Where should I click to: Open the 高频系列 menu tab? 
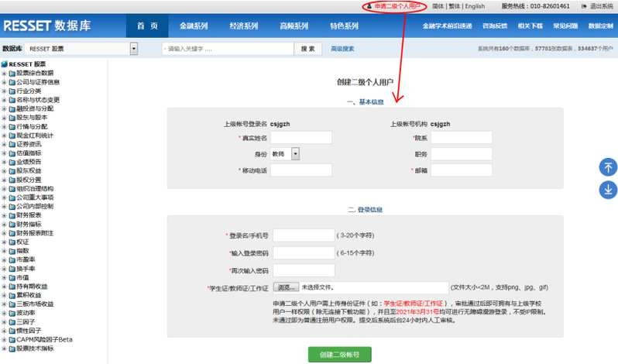tap(294, 26)
